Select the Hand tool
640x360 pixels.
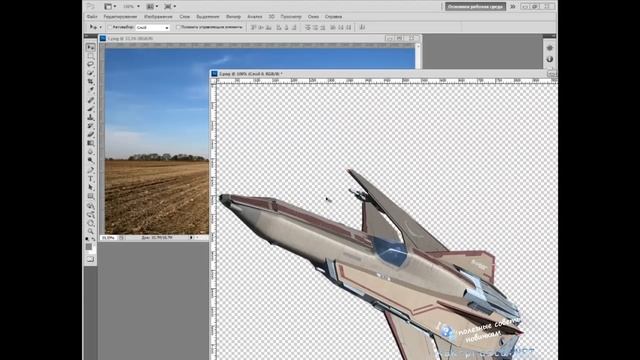click(90, 223)
